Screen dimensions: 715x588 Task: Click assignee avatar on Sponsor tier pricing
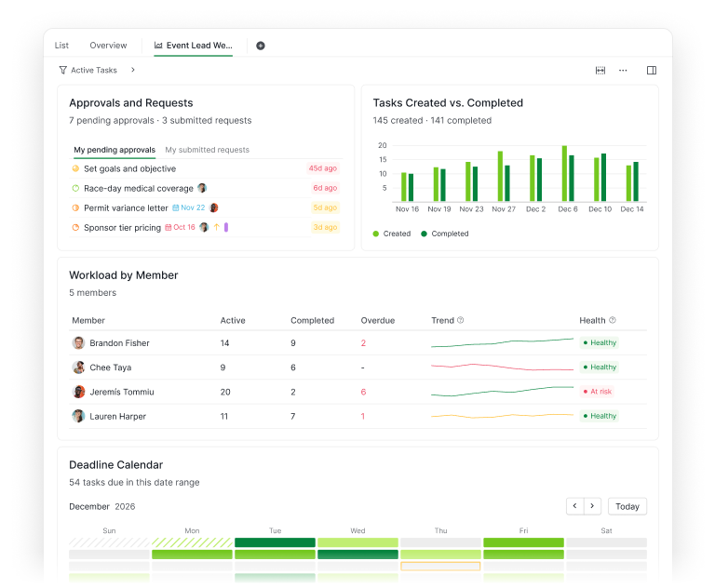[204, 227]
